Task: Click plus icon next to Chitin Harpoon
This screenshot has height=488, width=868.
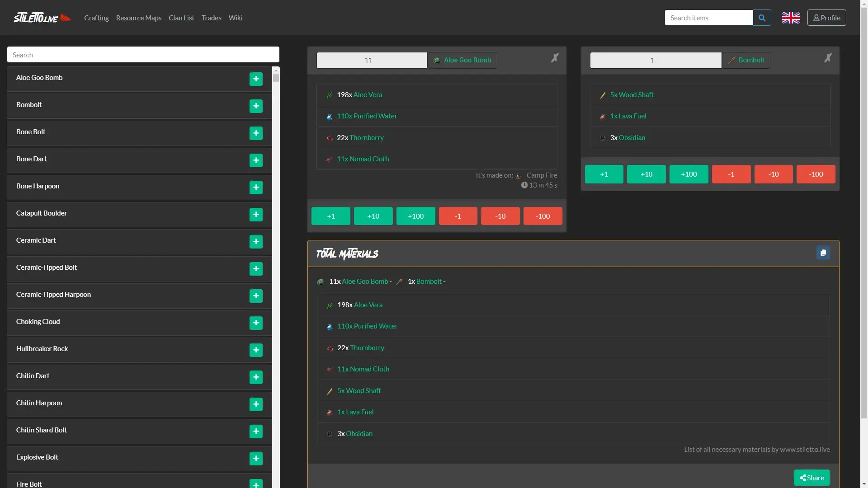Action: point(256,404)
